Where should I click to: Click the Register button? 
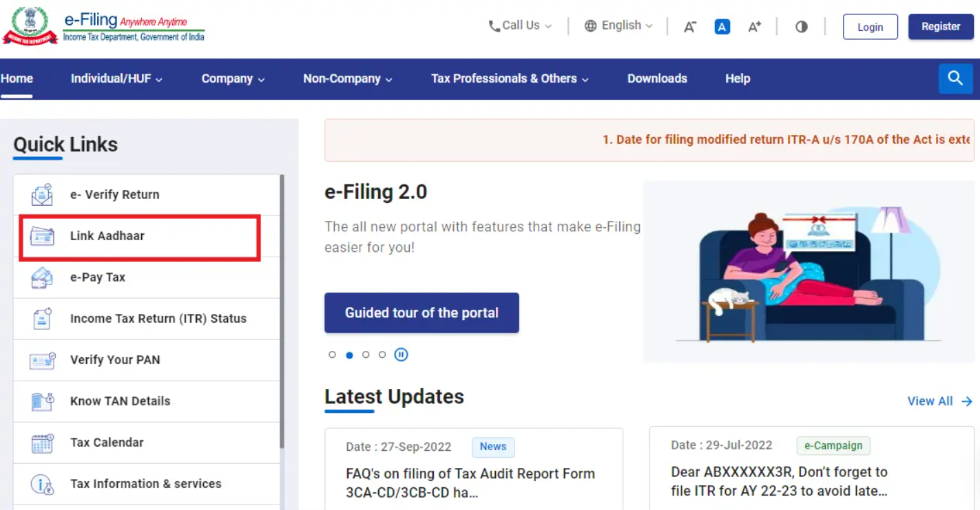941,27
